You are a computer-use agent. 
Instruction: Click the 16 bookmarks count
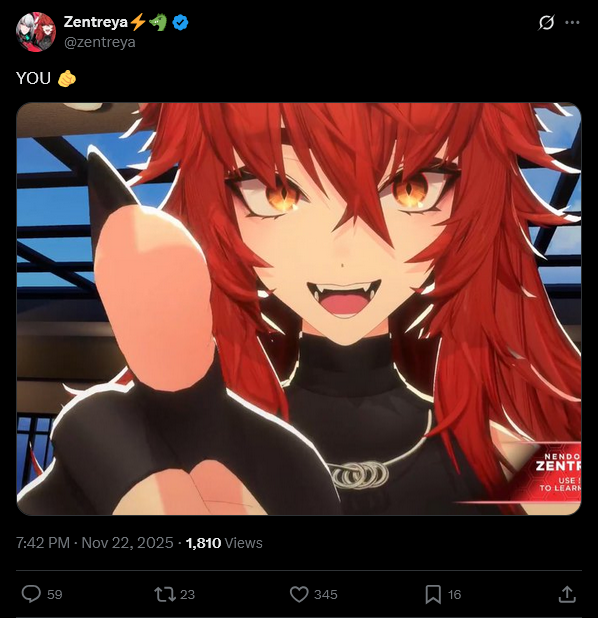454,594
